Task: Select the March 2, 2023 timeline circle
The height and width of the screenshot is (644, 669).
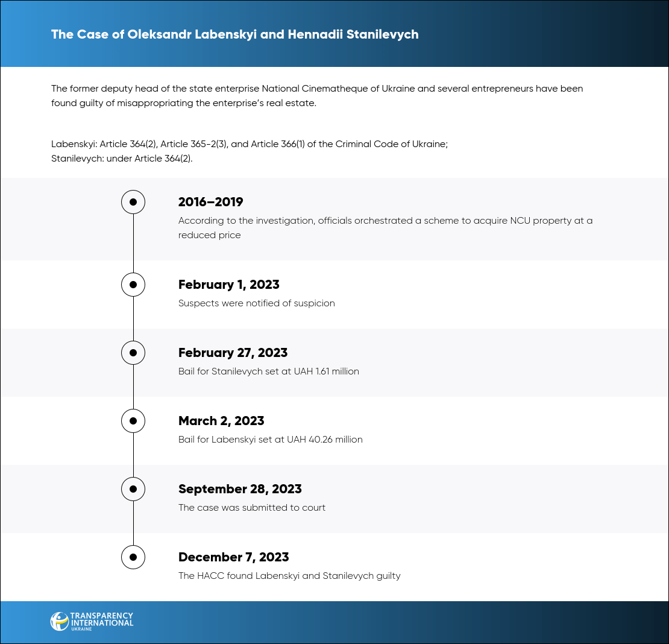Action: [x=133, y=420]
